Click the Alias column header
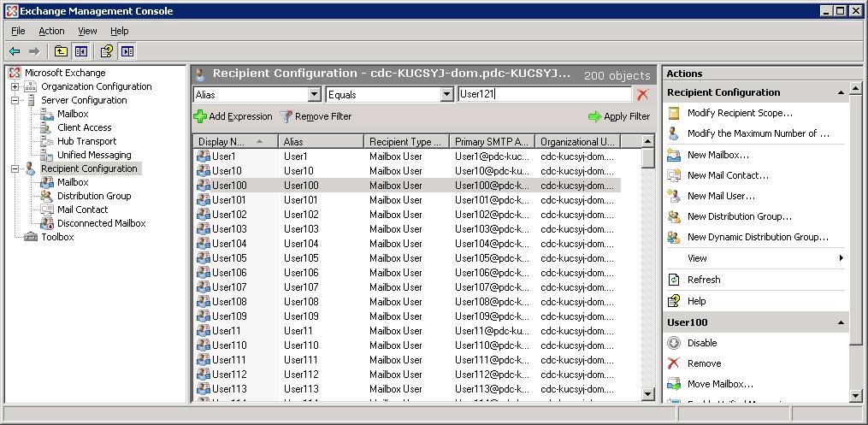This screenshot has width=868, height=425. click(321, 142)
